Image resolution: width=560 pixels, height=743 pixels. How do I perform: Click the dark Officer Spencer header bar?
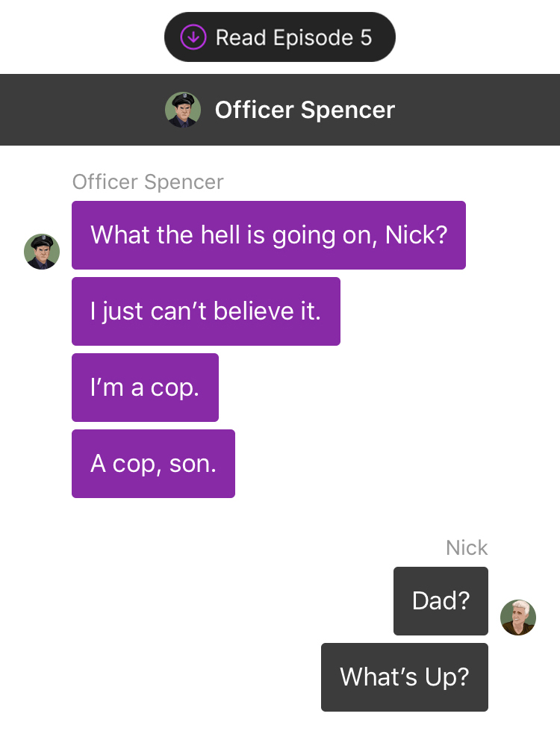tap(280, 110)
